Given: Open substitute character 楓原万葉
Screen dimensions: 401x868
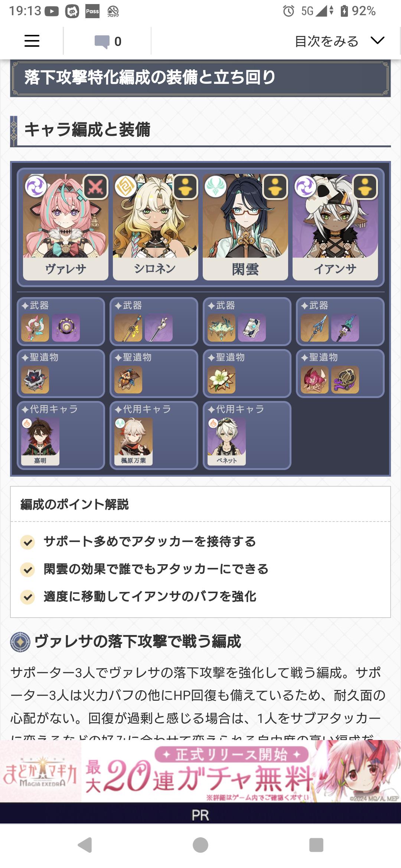Looking at the screenshot, I should [x=133, y=441].
